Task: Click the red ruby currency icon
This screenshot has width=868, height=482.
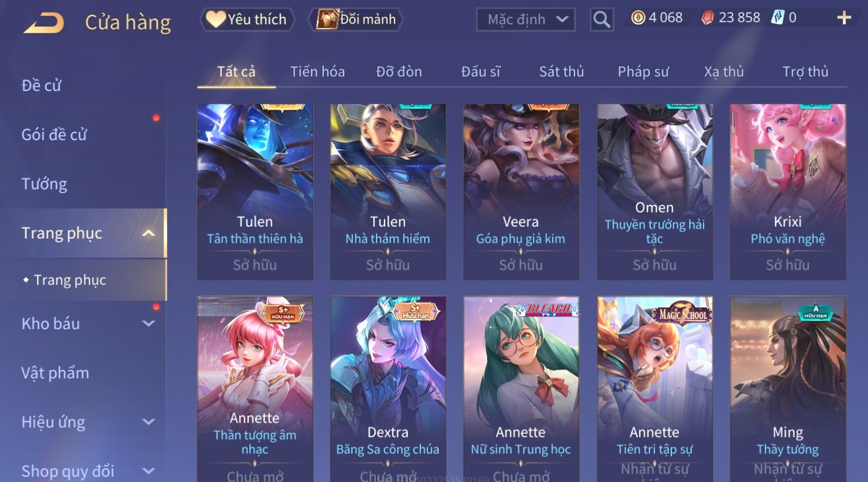Action: click(708, 18)
